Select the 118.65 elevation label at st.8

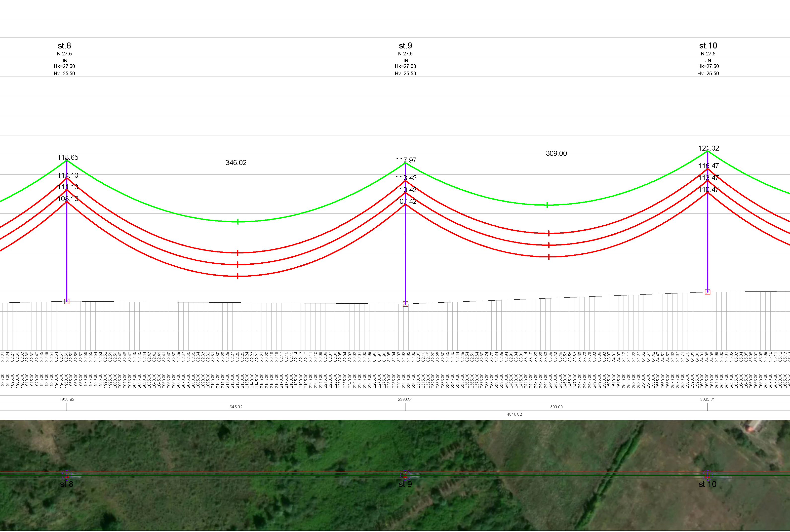pos(68,158)
